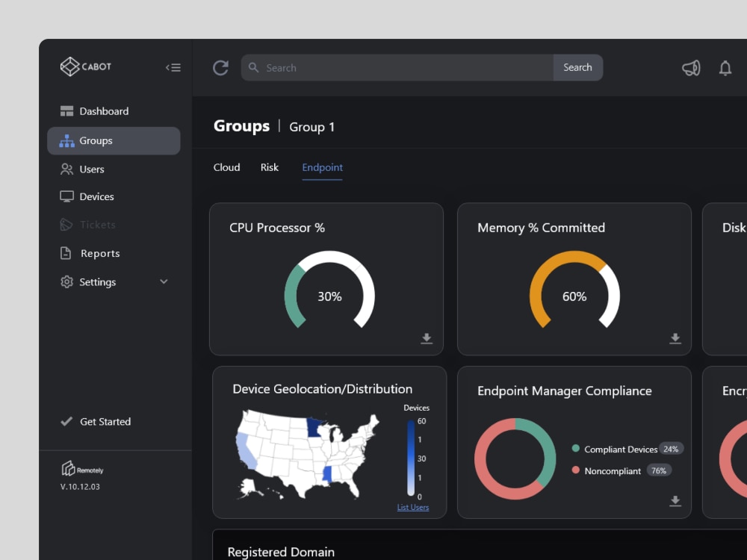Click the Memory % Committed title
The height and width of the screenshot is (560, 747).
click(x=541, y=228)
